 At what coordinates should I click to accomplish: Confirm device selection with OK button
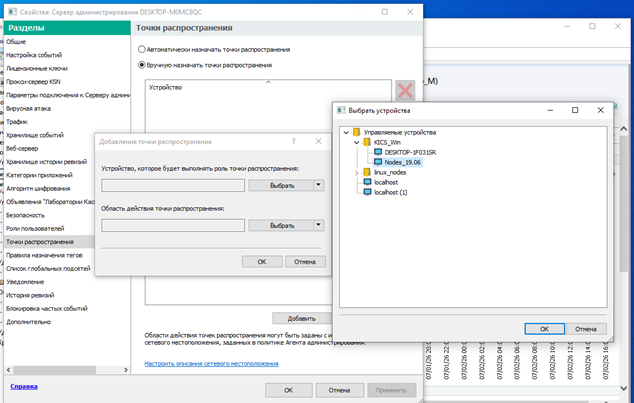point(544,329)
